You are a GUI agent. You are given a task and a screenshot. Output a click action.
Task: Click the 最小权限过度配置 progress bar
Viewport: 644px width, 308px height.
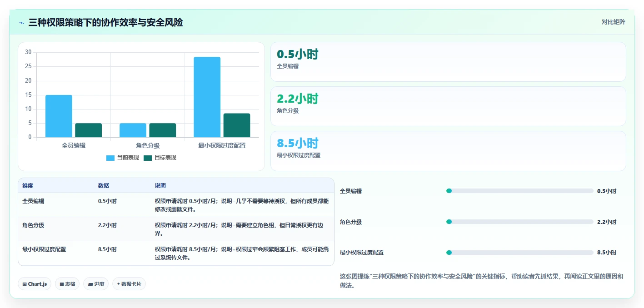pyautogui.click(x=520, y=253)
